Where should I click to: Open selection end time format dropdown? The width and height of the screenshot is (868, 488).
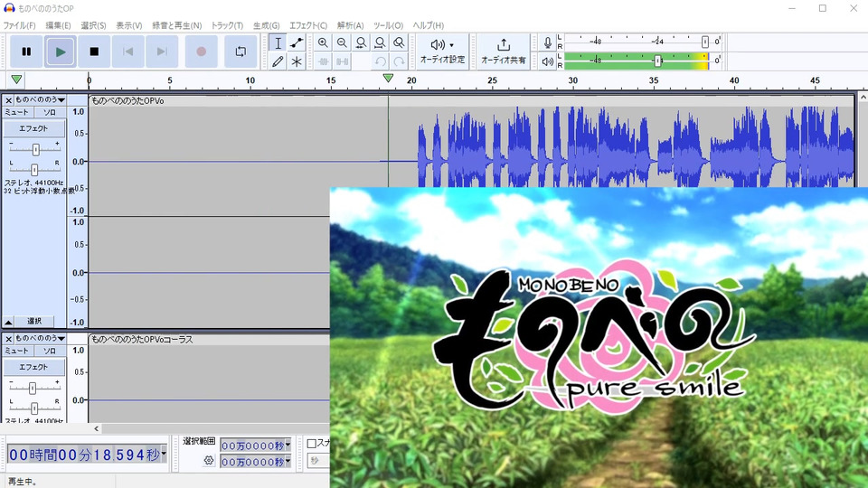click(288, 461)
